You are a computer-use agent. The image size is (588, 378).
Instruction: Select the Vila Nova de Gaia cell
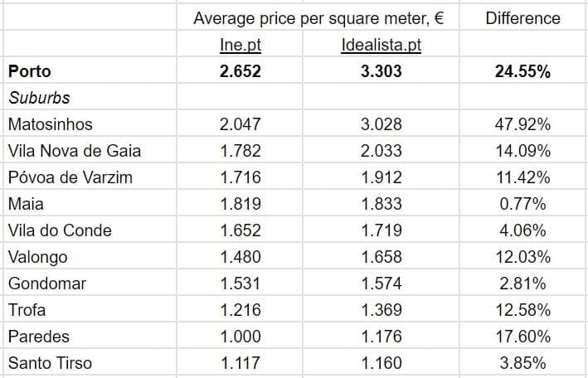pyautogui.click(x=74, y=151)
